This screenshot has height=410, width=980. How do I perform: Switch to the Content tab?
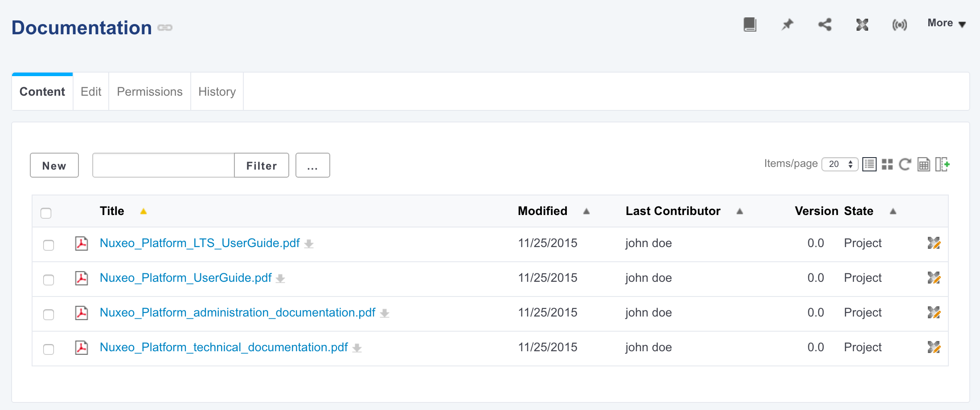(42, 92)
